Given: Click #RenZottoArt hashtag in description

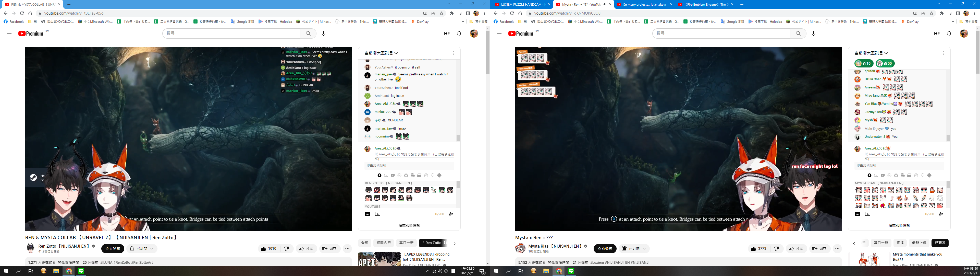Looking at the screenshot, I should [x=142, y=262].
